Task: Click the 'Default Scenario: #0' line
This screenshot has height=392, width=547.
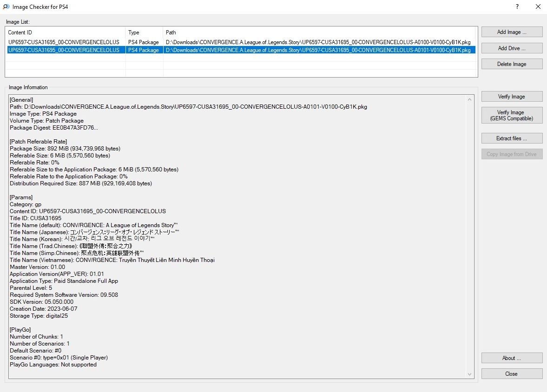Action: [36, 351]
